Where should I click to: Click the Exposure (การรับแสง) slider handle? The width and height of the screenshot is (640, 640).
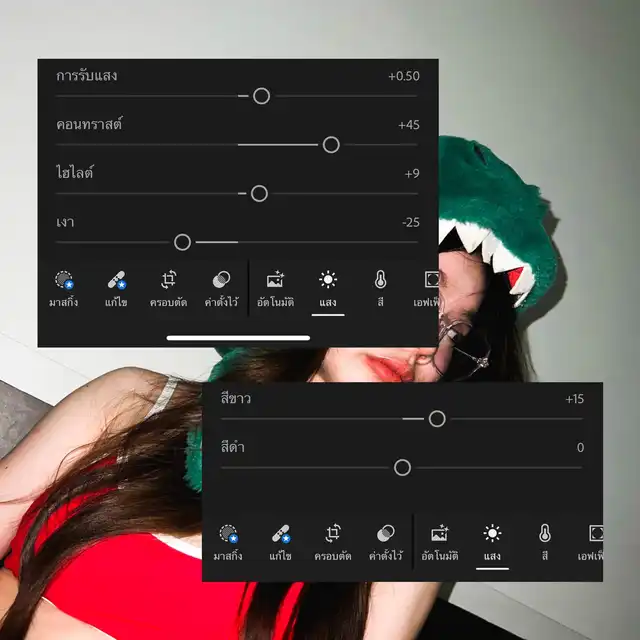(261, 96)
